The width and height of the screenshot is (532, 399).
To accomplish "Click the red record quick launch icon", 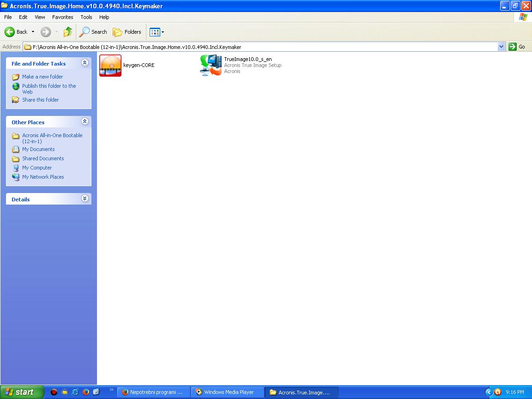I will coord(54,392).
